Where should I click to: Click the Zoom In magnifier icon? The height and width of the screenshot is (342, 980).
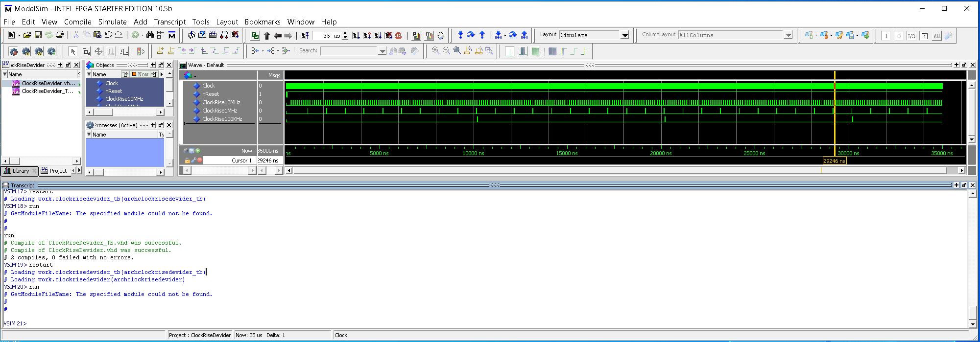click(435, 50)
